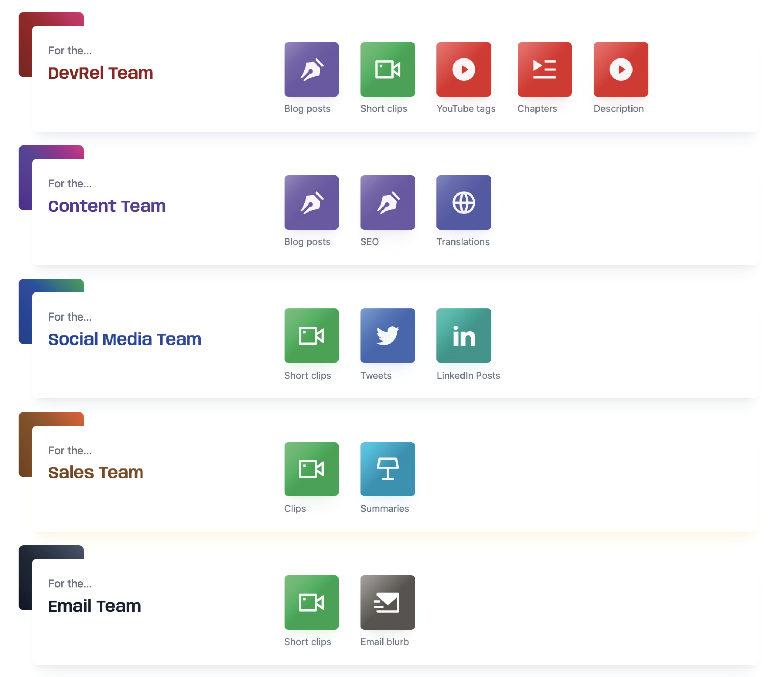Open the Chapters playlist icon

pos(544,69)
